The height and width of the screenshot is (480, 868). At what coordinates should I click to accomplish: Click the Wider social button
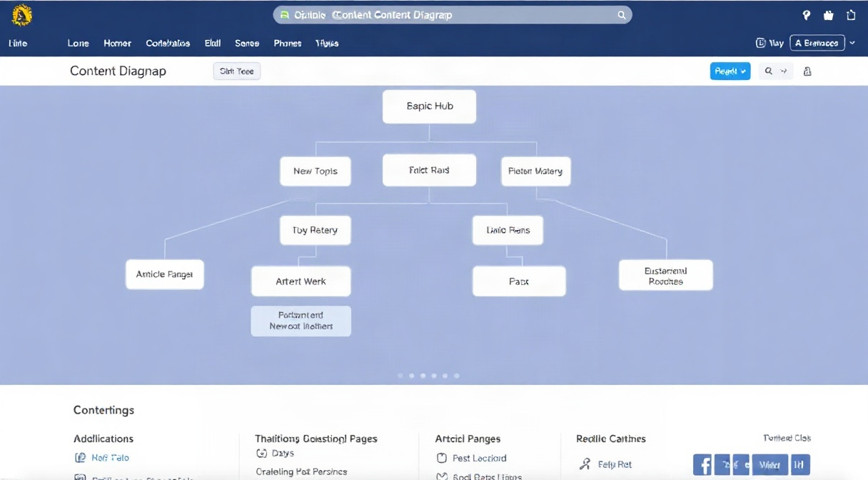[x=769, y=464]
